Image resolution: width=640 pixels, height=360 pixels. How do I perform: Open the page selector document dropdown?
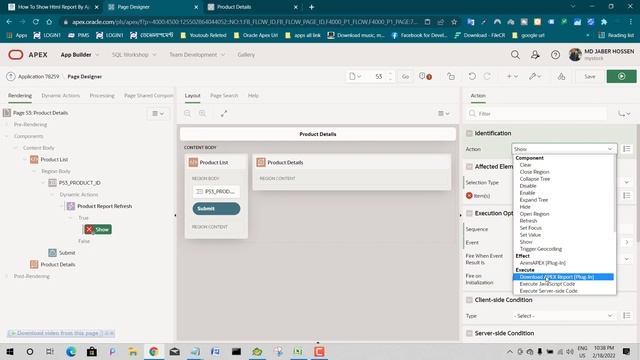355,76
